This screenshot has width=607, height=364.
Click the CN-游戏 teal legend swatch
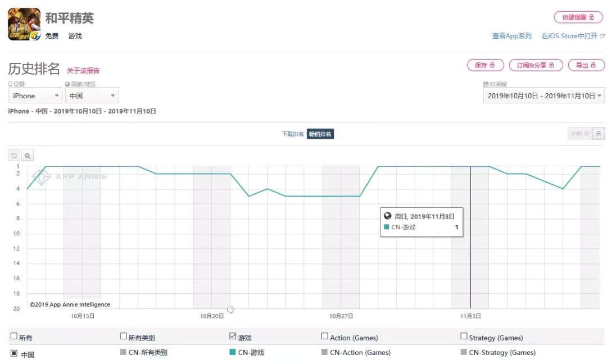(233, 352)
